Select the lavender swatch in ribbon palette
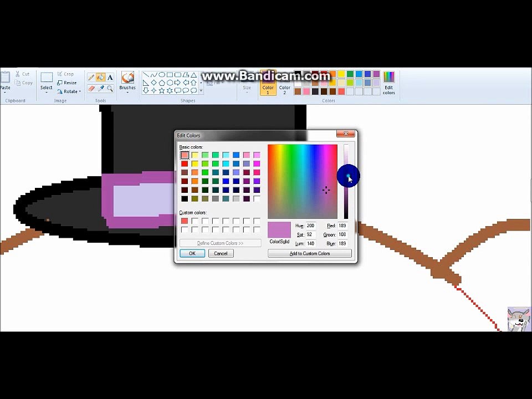The width and height of the screenshot is (532, 399). 376,83
